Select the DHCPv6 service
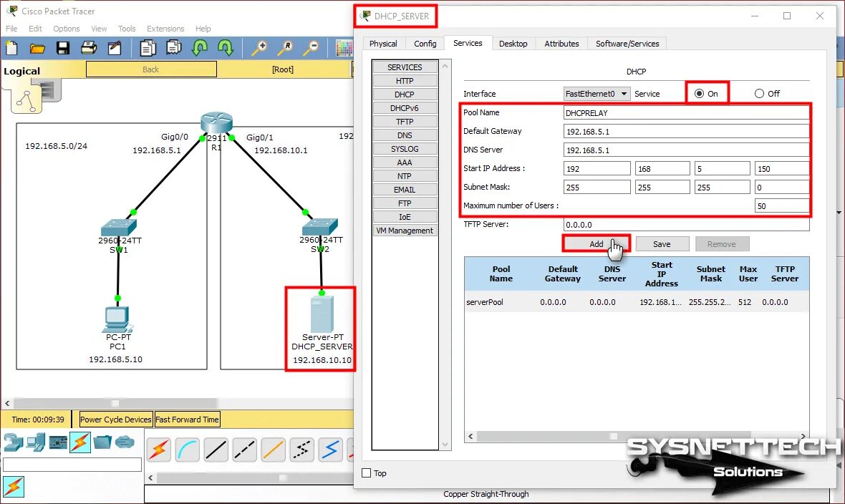Screen dimensions: 845x504 point(405,108)
